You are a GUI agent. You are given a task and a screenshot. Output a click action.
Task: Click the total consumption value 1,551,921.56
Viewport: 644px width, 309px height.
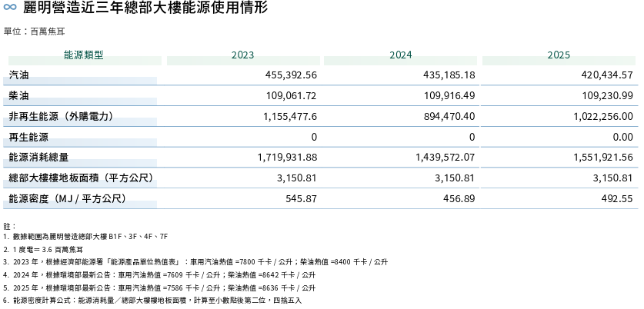pos(603,157)
